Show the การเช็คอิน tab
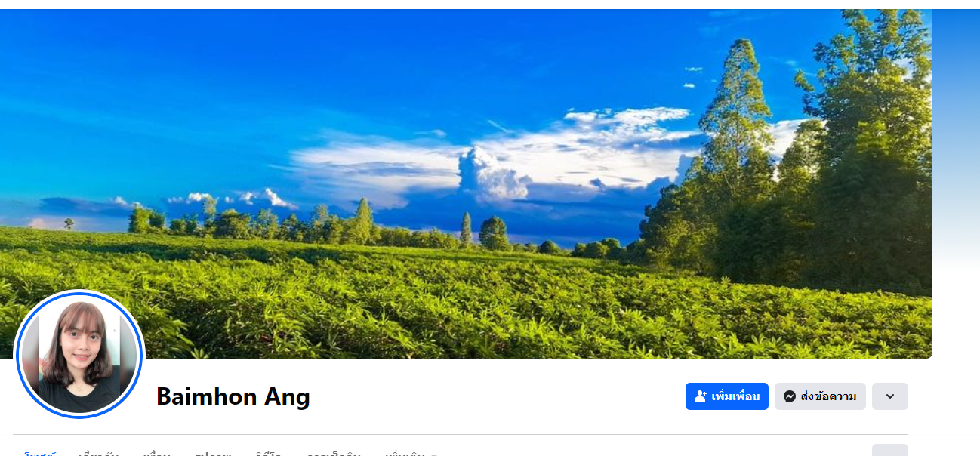The height and width of the screenshot is (456, 980). click(334, 454)
